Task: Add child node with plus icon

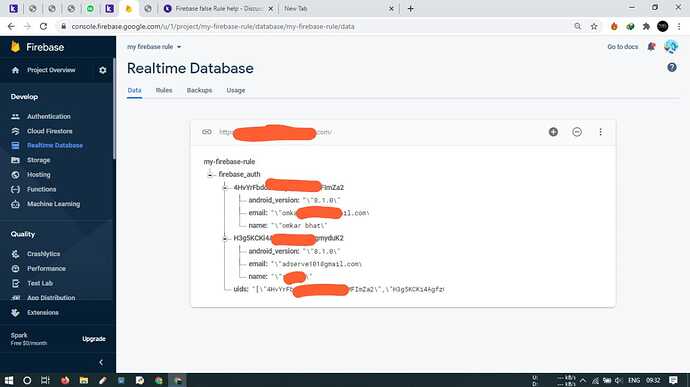Action: coord(553,132)
